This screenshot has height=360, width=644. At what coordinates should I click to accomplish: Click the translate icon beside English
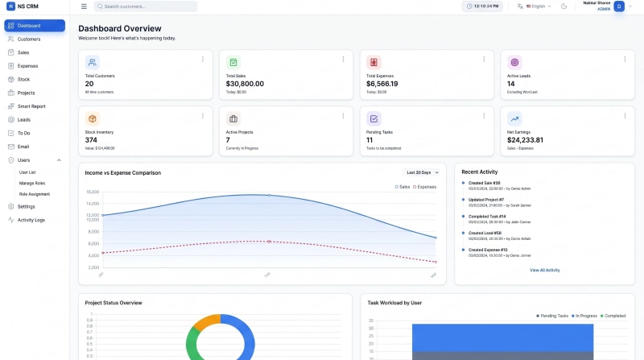[x=520, y=6]
